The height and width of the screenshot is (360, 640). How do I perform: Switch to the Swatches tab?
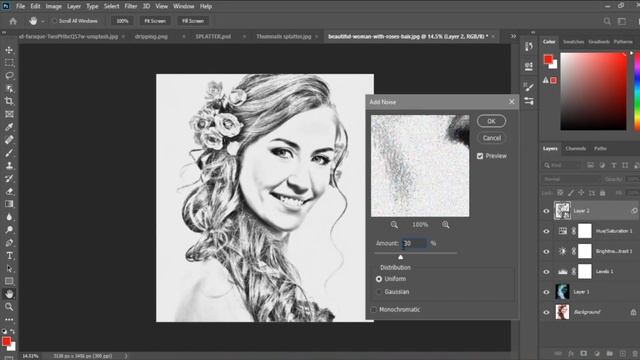coord(573,42)
